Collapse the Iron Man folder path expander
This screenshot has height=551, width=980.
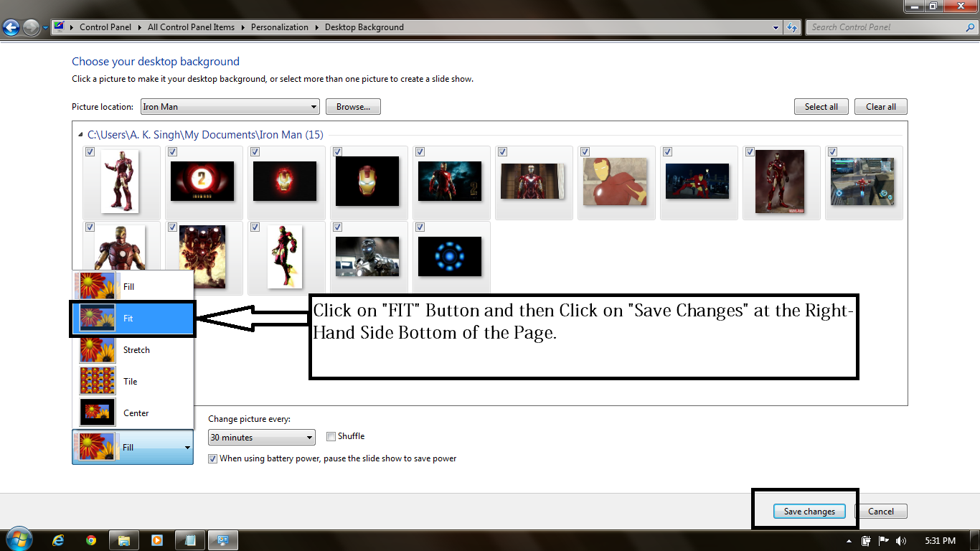coord(79,135)
